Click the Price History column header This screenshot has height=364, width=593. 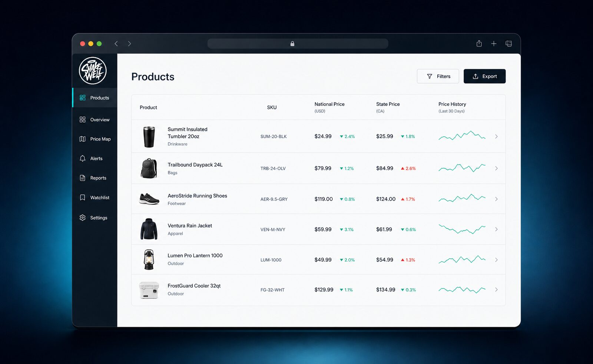[x=452, y=107]
